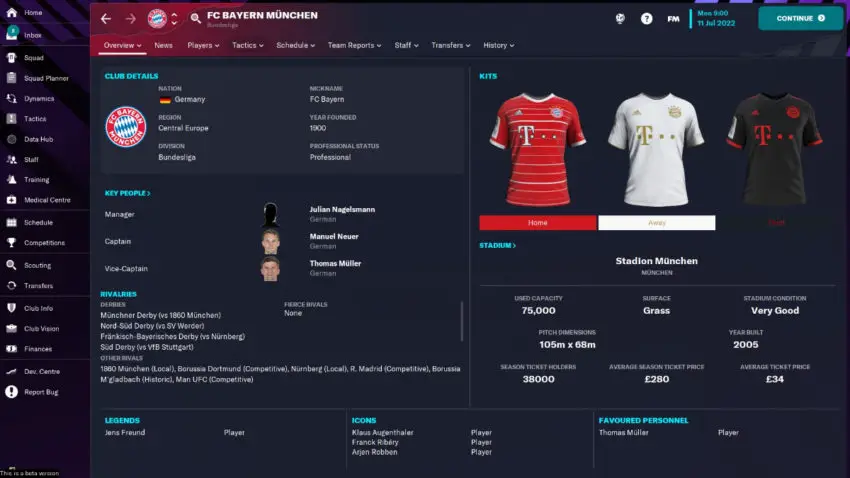Switch to the Home kit
Screen dimensions: 850x478
coord(537,223)
